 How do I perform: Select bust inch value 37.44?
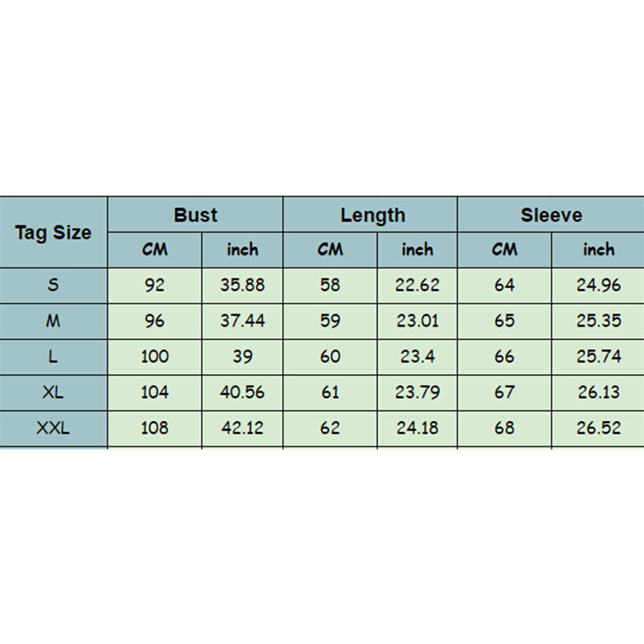pyautogui.click(x=242, y=321)
